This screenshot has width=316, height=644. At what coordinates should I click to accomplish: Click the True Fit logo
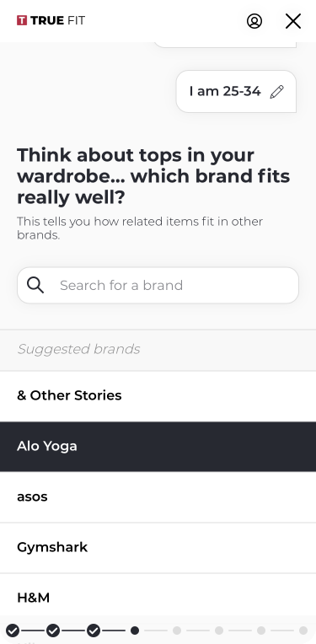coord(51,20)
